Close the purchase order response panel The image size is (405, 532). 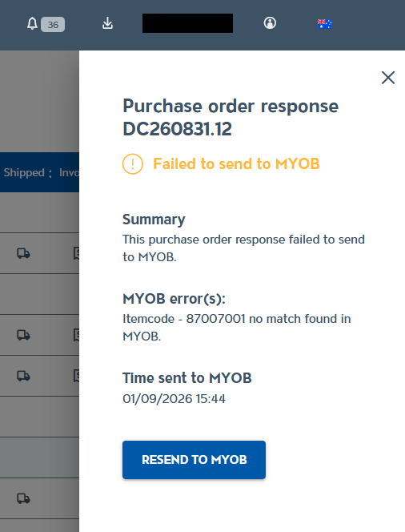[x=388, y=78]
